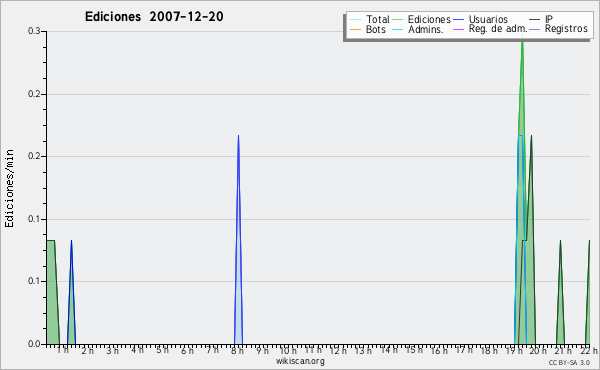Click the '9 h' x-axis label
This screenshot has height=370, width=600.
262,350
